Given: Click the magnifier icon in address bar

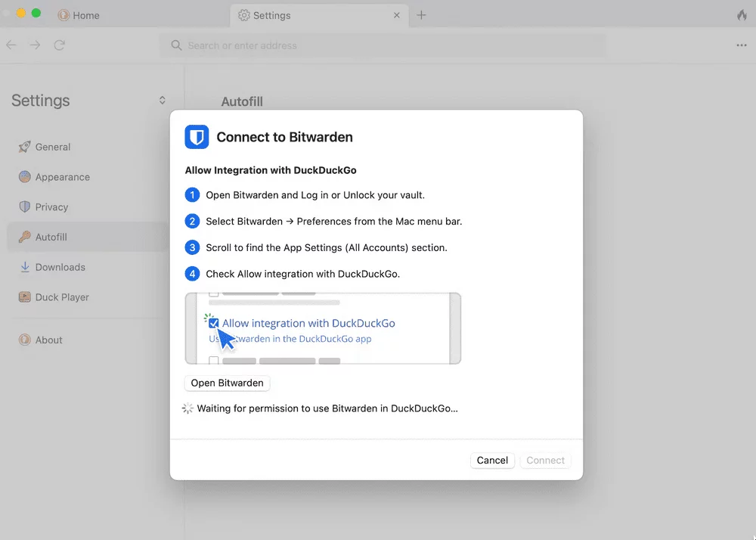Looking at the screenshot, I should tap(176, 45).
